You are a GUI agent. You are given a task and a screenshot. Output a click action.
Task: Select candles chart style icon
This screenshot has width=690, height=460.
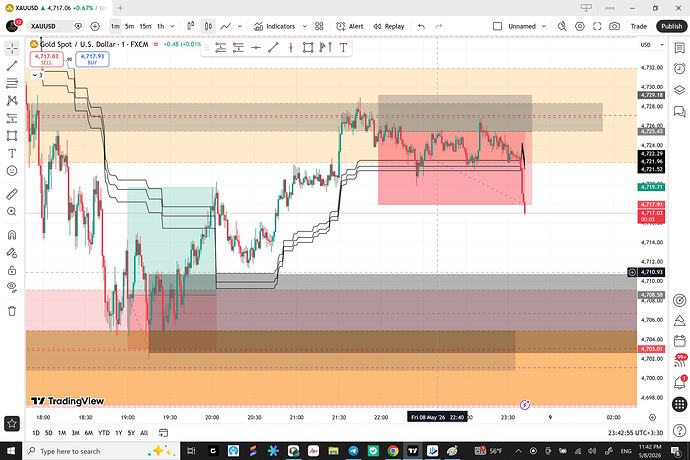coord(208,26)
